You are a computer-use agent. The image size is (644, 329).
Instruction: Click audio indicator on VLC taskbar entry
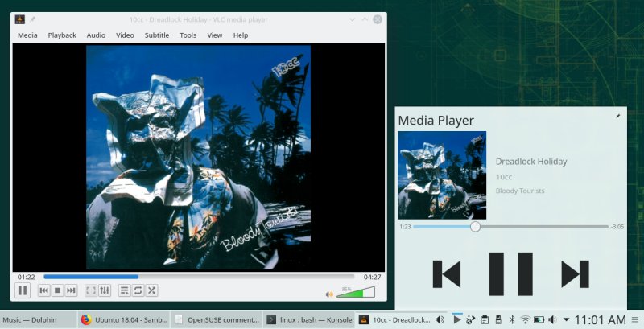[x=440, y=319]
